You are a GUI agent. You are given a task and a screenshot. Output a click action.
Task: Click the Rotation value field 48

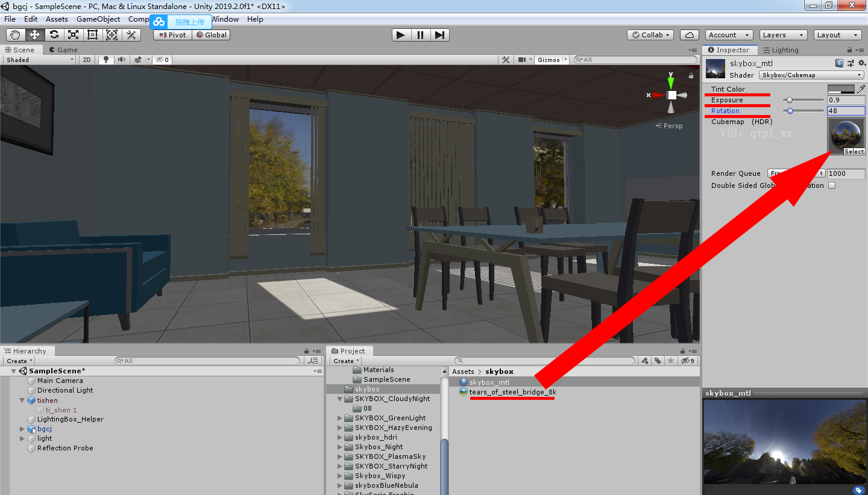click(846, 111)
